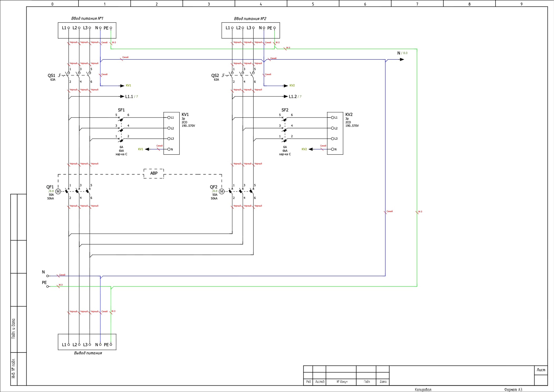Click column 5 in the top ruler
Screen dimensions: 554x392
(x=313, y=4)
